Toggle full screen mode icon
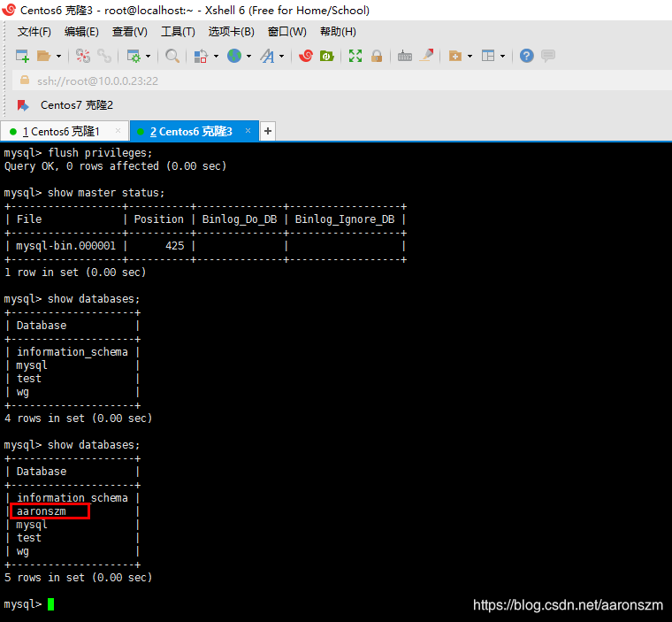 355,56
